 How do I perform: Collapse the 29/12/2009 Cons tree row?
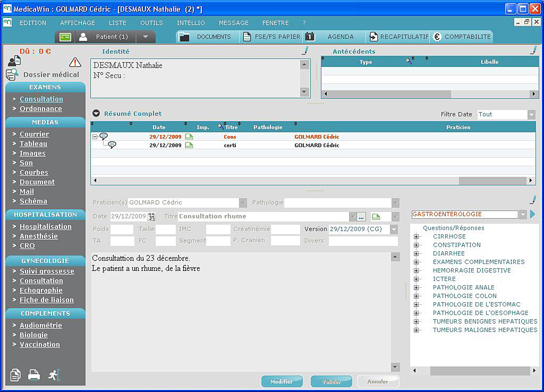[95, 137]
